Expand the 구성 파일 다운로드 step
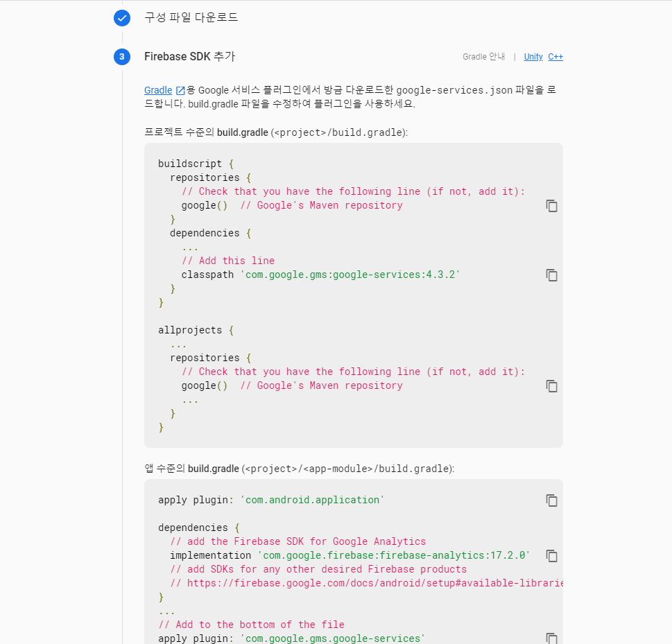672x644 pixels. click(x=191, y=17)
